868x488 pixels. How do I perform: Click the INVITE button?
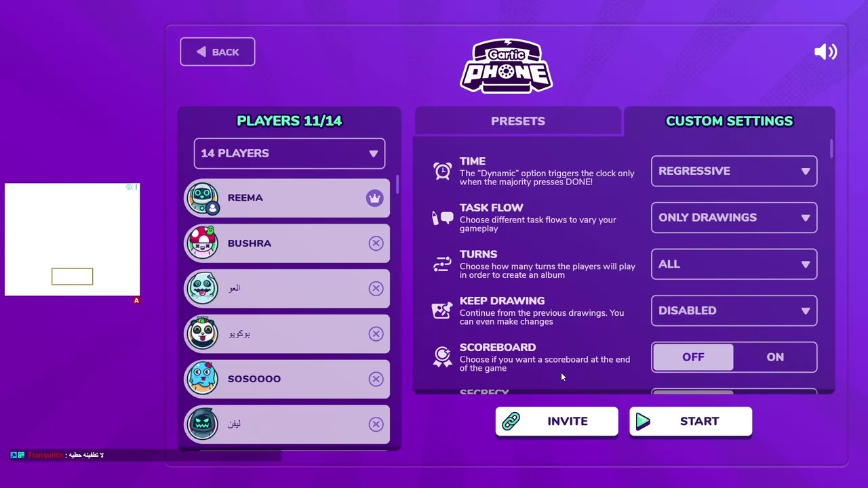coord(557,422)
